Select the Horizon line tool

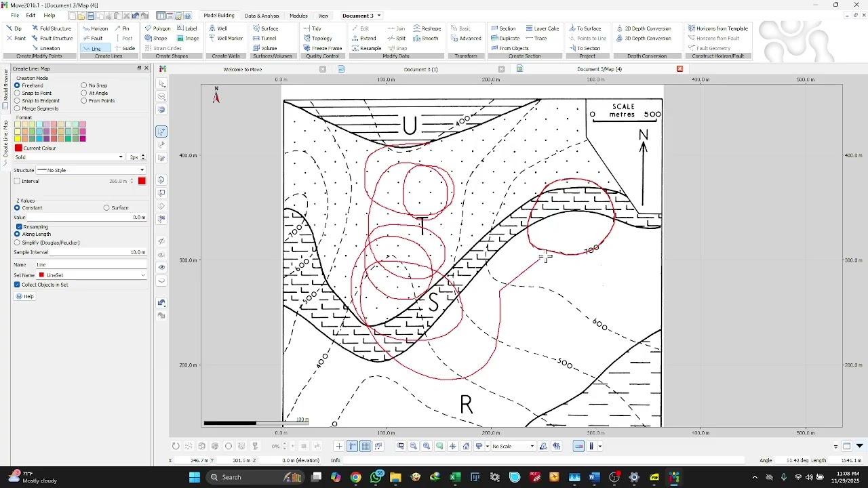tap(95, 28)
